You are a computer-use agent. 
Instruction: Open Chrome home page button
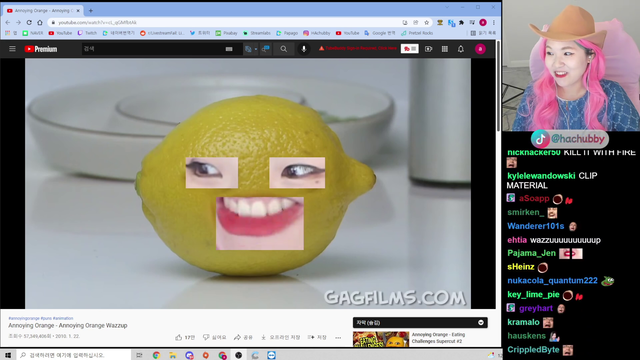40,22
